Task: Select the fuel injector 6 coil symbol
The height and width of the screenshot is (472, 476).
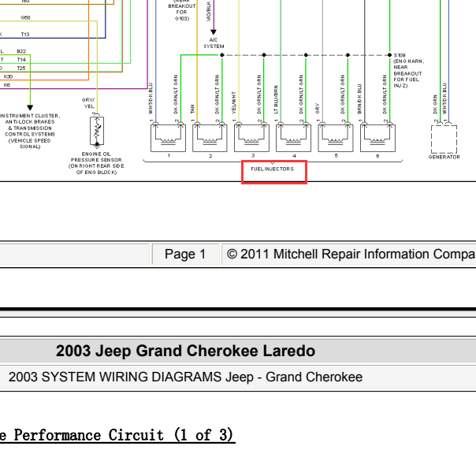Action: tap(377, 138)
